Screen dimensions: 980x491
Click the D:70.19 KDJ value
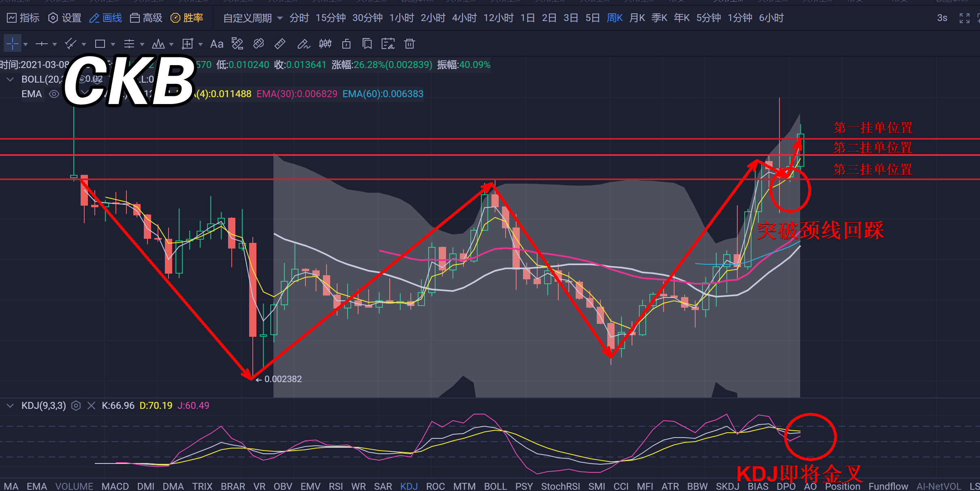click(x=156, y=406)
